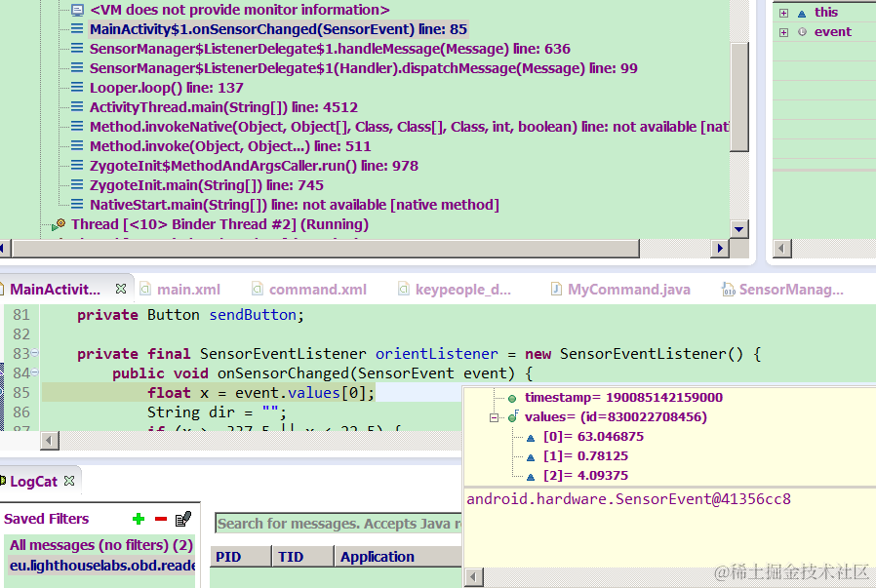This screenshot has height=588, width=876.
Task: Open the command.xml editor tab
Action: (x=309, y=290)
